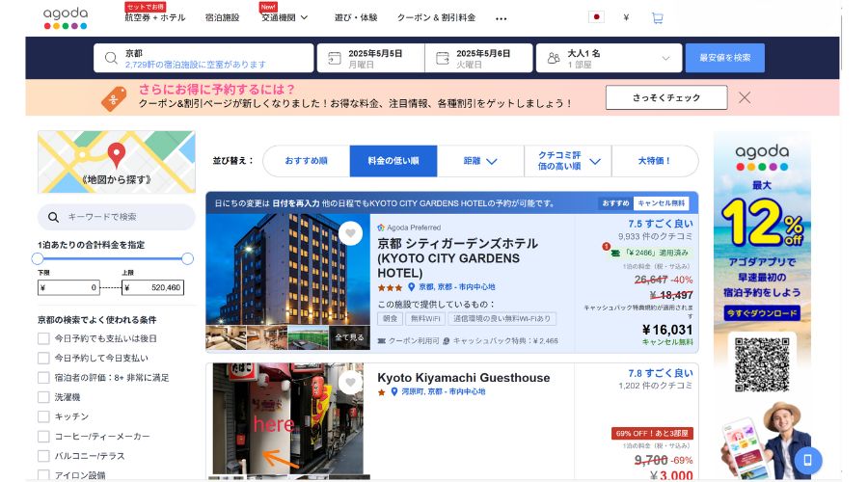Click the guests people icon

click(554, 58)
